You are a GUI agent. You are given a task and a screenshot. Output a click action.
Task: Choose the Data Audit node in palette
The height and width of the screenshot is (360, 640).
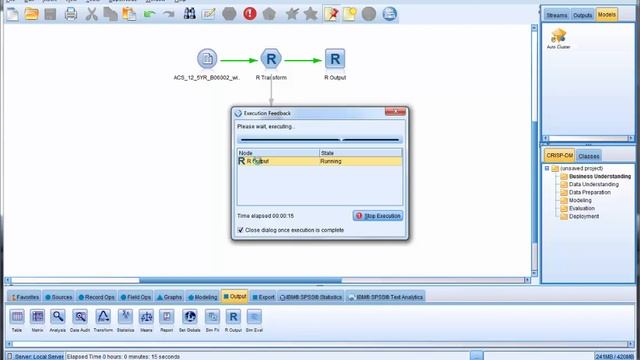[80, 317]
